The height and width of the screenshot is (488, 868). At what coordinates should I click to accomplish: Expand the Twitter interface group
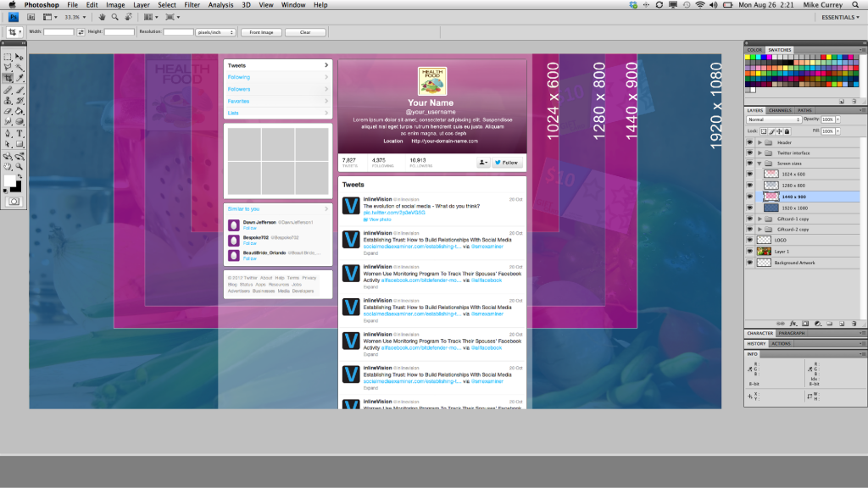pos(759,152)
